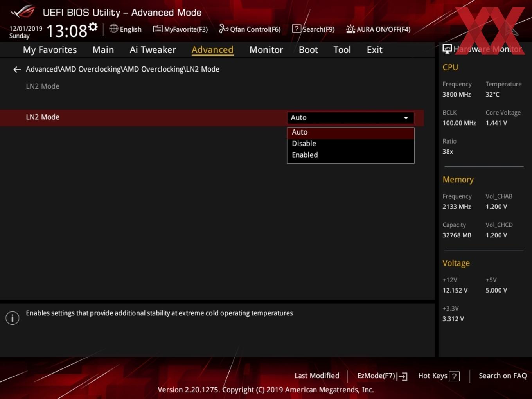
Task: Click the breadcrumb path LN2 Mode
Action: pyautogui.click(x=202, y=69)
